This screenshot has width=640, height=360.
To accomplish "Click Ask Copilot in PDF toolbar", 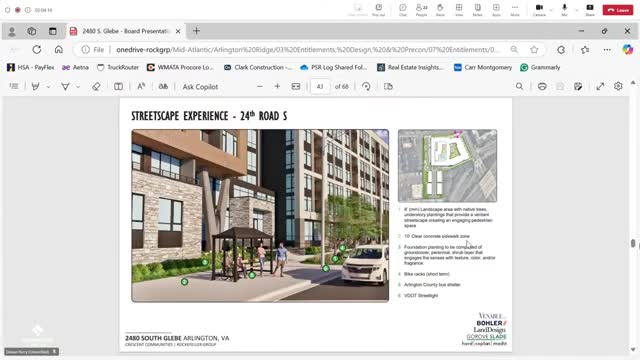I will (x=200, y=87).
